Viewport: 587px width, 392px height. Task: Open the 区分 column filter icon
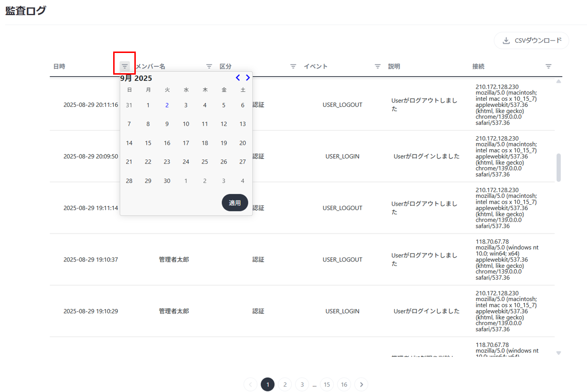click(293, 66)
